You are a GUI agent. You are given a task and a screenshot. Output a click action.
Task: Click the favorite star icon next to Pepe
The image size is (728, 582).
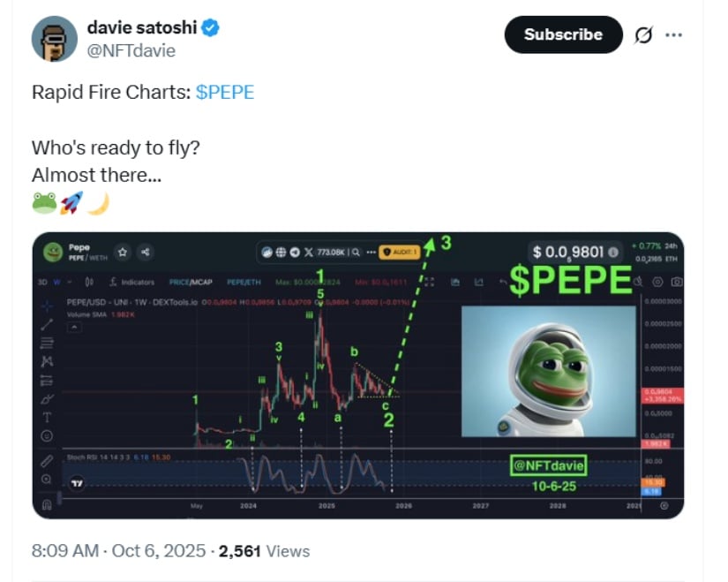122,252
